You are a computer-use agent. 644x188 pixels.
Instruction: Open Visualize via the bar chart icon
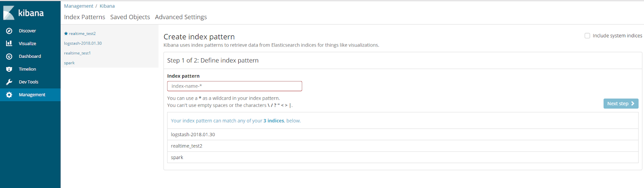[x=9, y=43]
